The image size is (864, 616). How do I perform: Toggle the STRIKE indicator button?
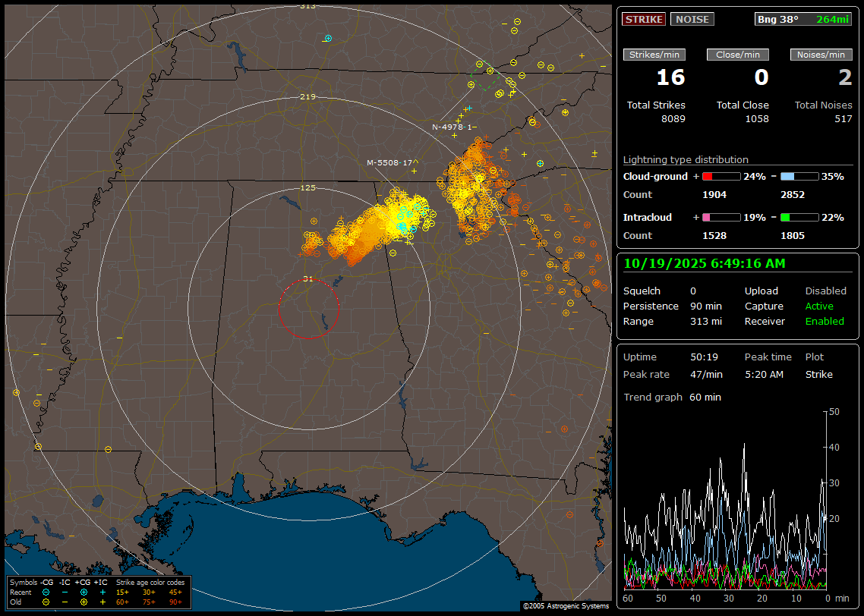[644, 19]
